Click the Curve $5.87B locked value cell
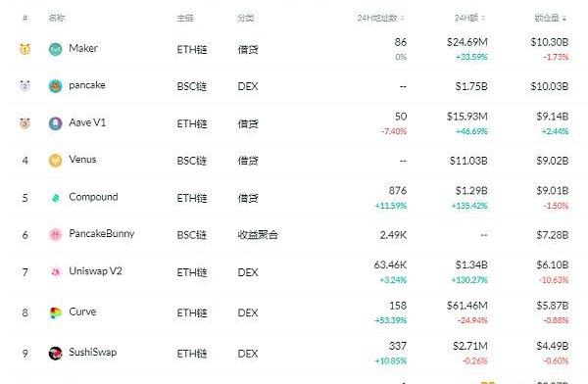 (x=553, y=306)
